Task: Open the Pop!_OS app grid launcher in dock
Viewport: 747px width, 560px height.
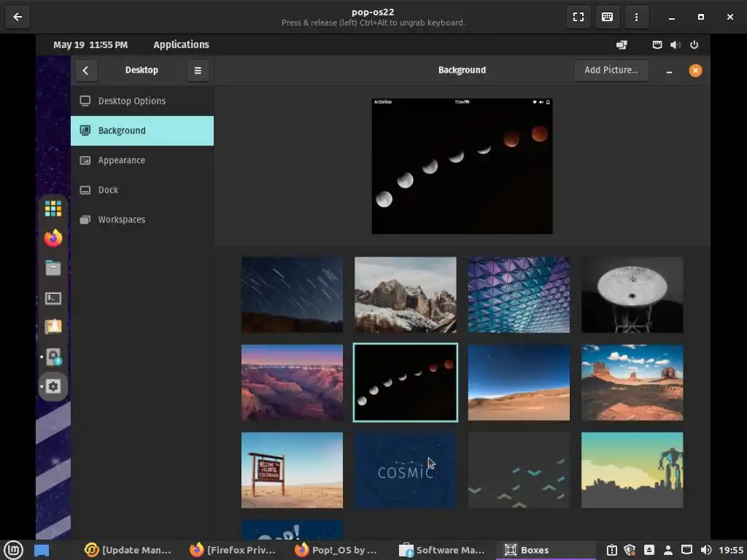Action: [x=53, y=208]
